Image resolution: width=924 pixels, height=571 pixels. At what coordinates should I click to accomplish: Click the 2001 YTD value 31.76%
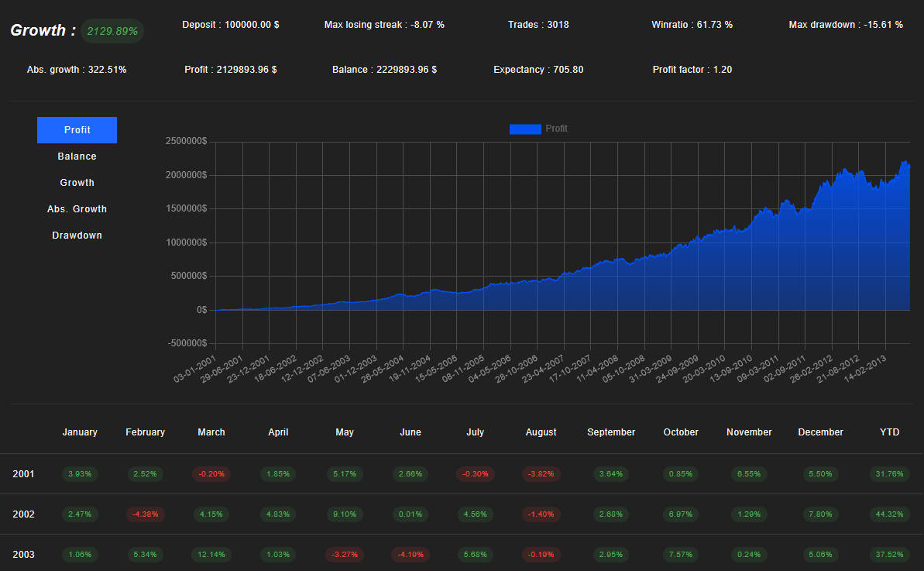coord(890,474)
